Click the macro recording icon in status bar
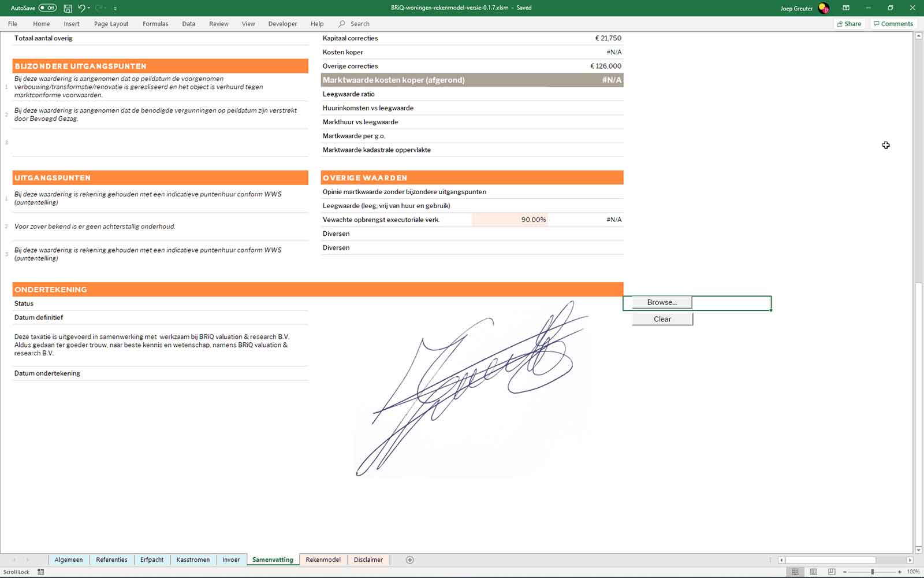 [x=40, y=572]
